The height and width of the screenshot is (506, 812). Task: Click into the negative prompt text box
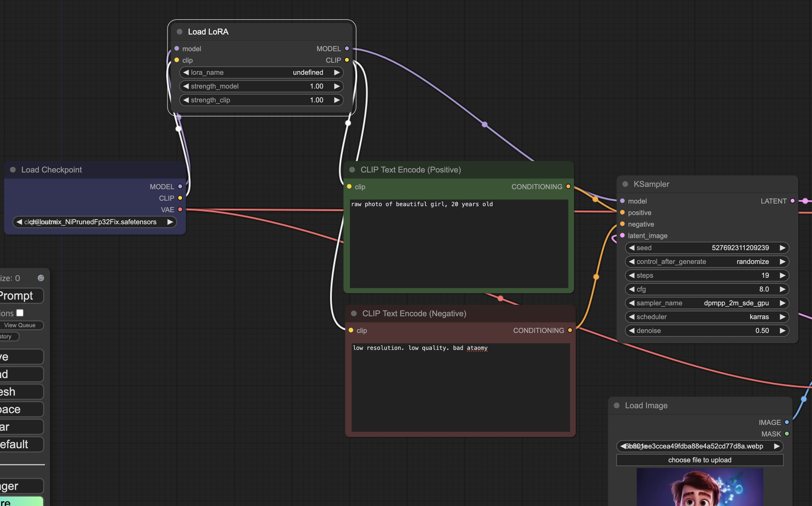pyautogui.click(x=461, y=388)
